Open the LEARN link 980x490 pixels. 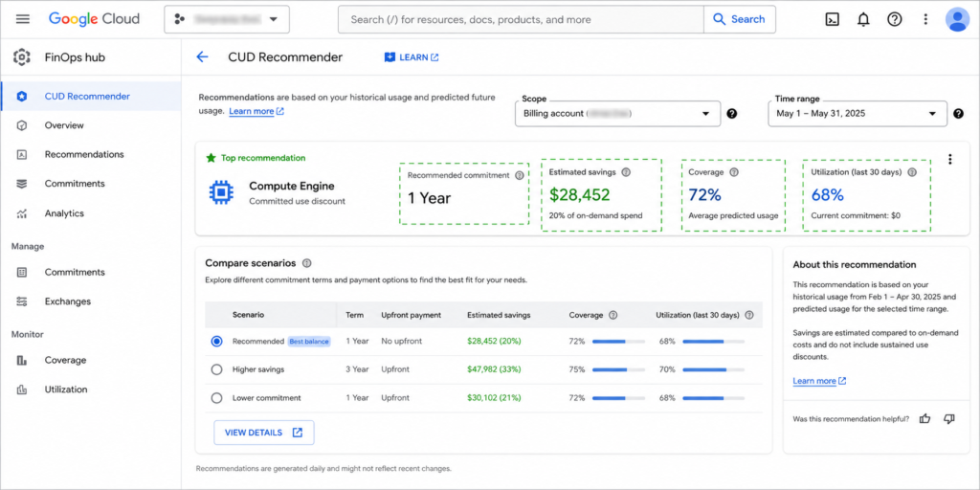click(412, 57)
